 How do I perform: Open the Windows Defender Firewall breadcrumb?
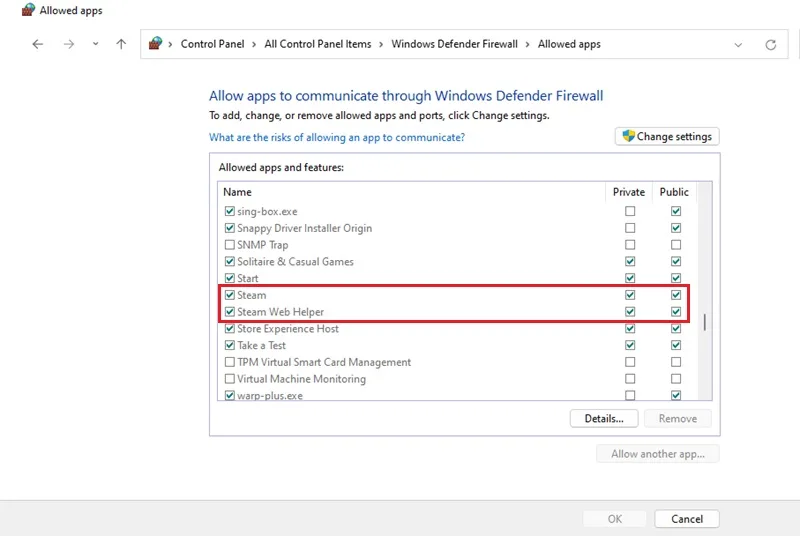pos(454,44)
